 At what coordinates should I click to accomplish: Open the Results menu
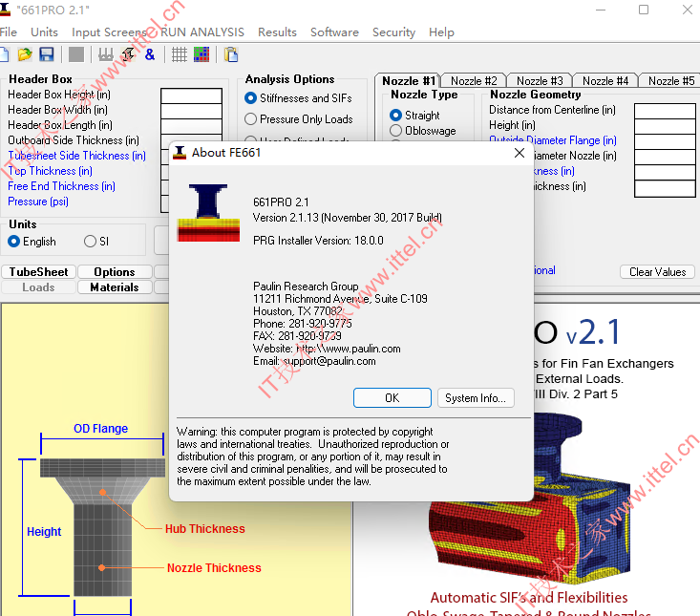pyautogui.click(x=277, y=32)
